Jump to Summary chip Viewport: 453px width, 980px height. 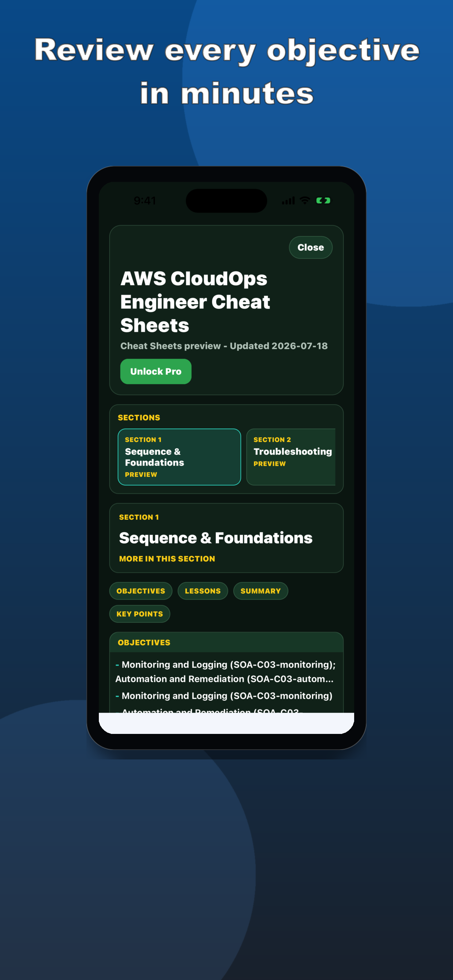click(x=260, y=591)
